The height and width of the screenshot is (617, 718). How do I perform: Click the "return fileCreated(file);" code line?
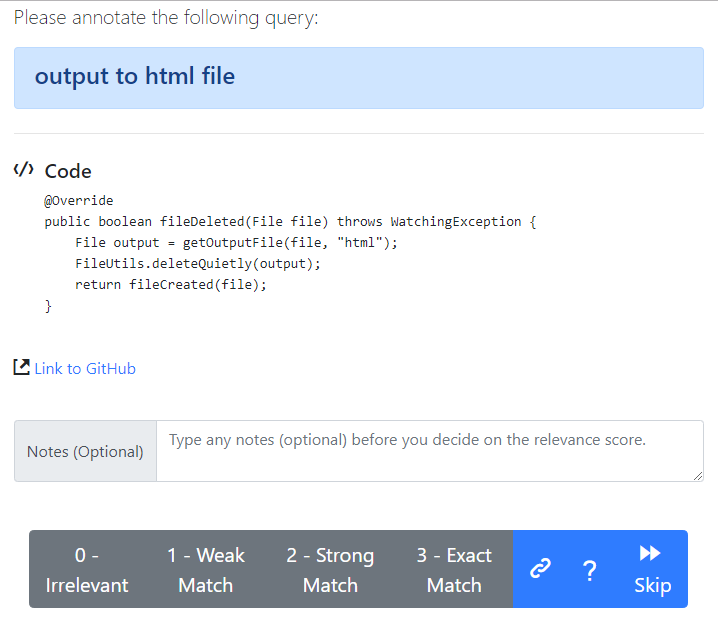click(171, 285)
